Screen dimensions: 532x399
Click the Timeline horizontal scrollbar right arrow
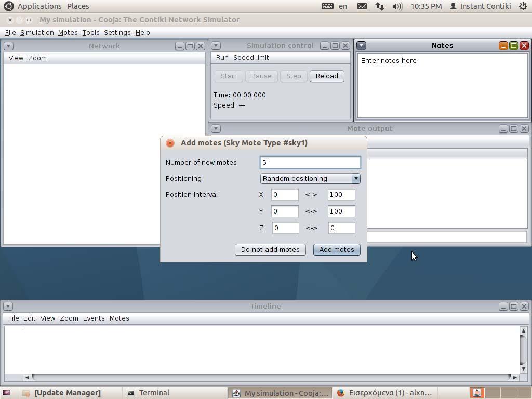pyautogui.click(x=515, y=377)
